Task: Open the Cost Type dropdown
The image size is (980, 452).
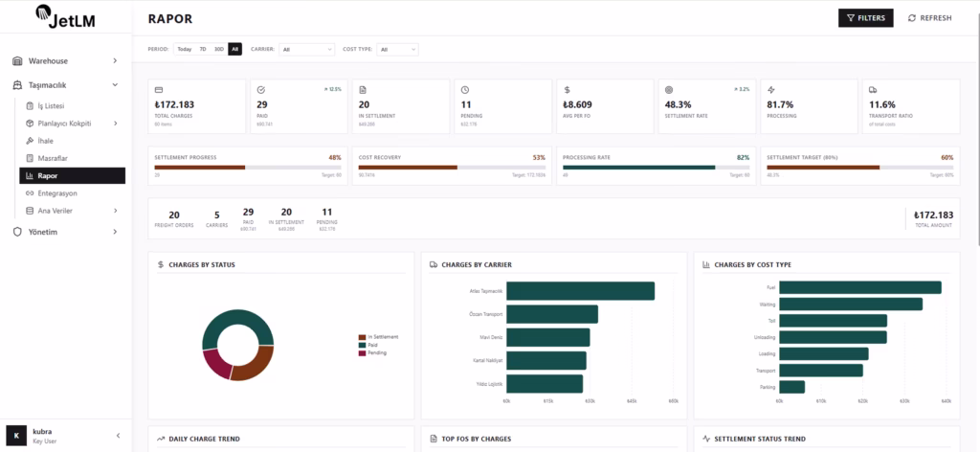Action: (397, 49)
